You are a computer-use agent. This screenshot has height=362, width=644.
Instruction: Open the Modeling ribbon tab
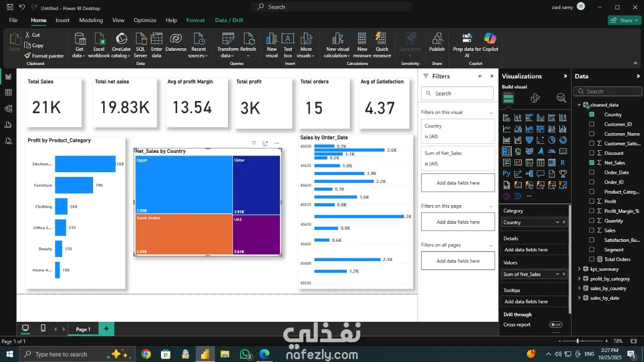[91, 20]
